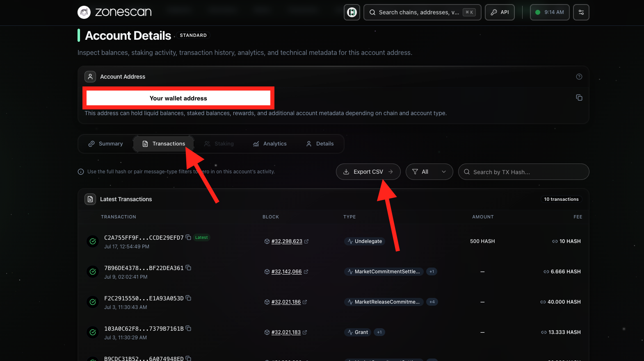Image resolution: width=644 pixels, height=361 pixels.
Task: Copy hash 103A0C62F8...7379B7161B
Action: click(188, 328)
